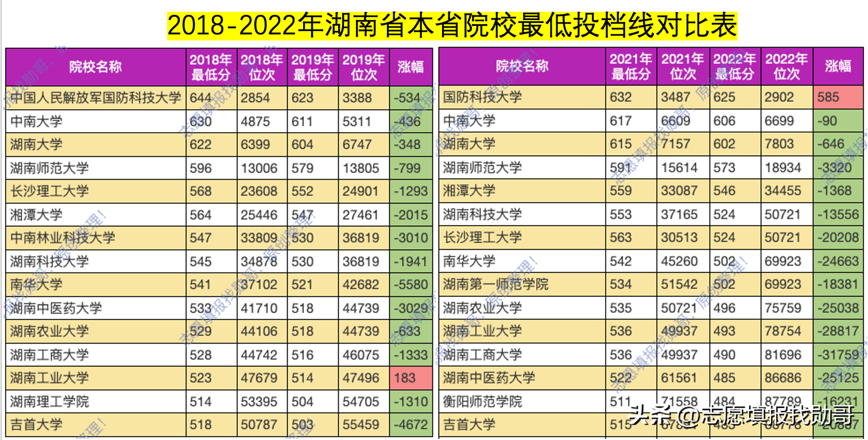Select the rank value 41710

point(259,308)
